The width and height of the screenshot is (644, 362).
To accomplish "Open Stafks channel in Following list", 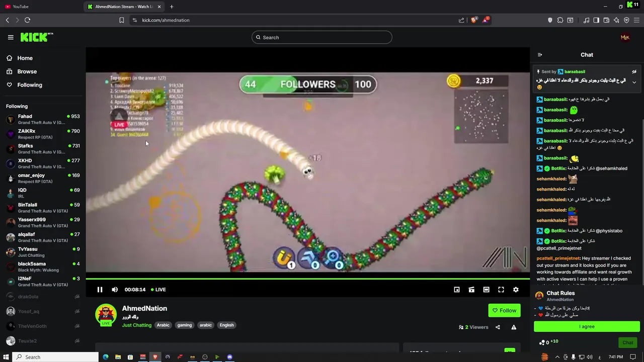I will pos(43,149).
